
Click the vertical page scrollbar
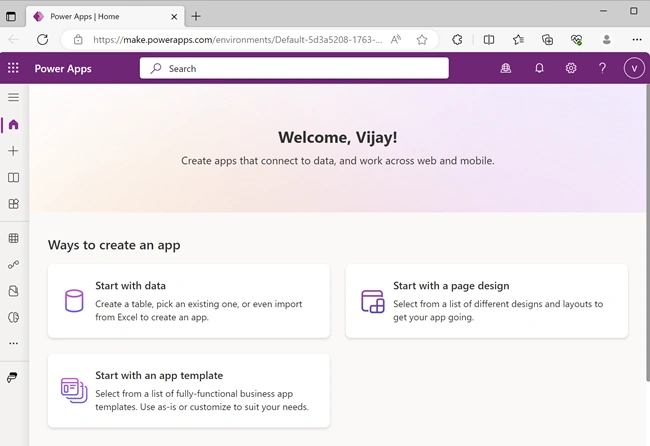(648, 232)
